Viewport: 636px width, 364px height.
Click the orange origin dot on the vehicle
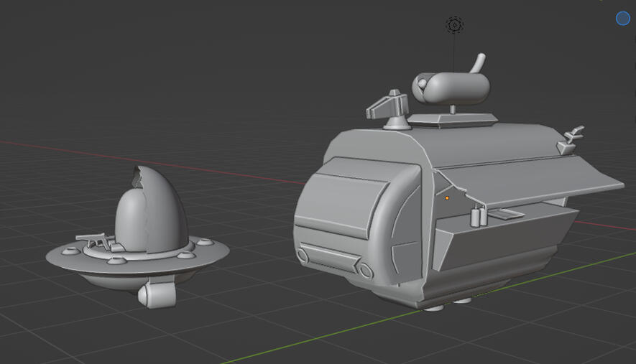click(447, 198)
